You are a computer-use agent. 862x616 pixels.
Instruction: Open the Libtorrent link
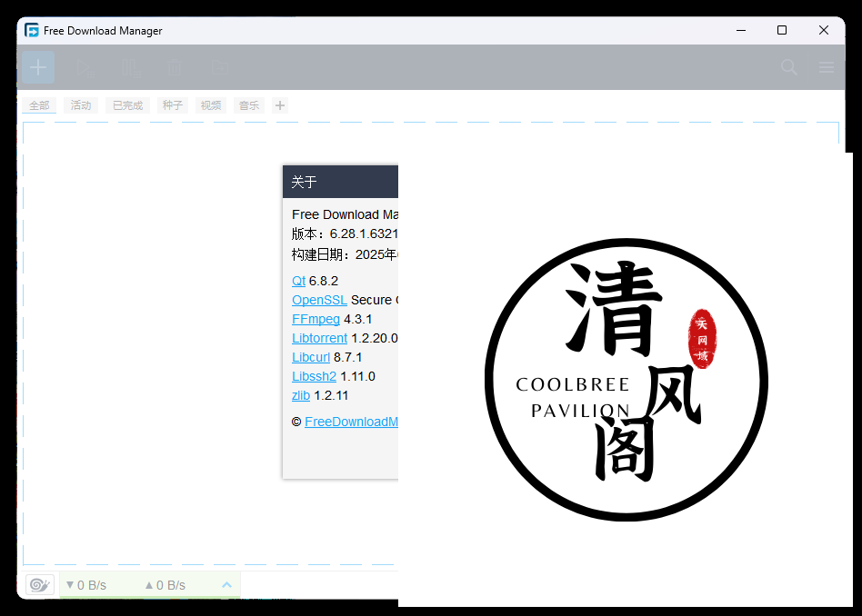(319, 338)
